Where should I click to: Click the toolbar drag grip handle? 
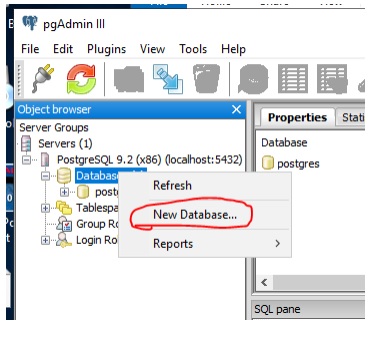click(x=19, y=79)
